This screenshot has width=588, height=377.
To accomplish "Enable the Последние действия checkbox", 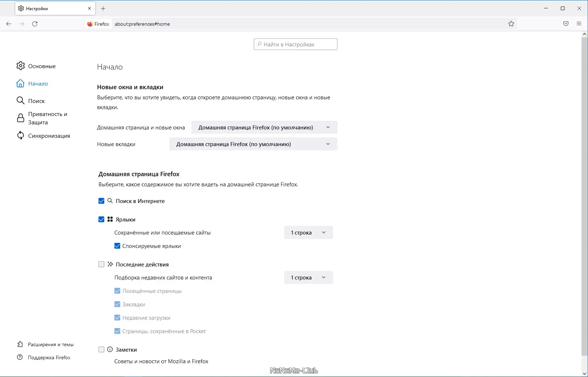I will tap(101, 264).
